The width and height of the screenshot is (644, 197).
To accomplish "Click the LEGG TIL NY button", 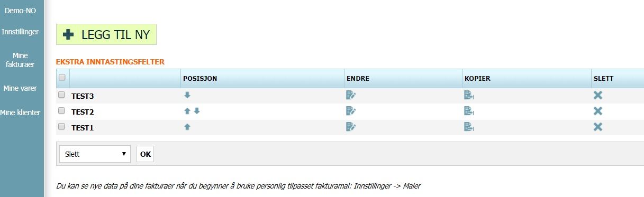I will click(106, 34).
